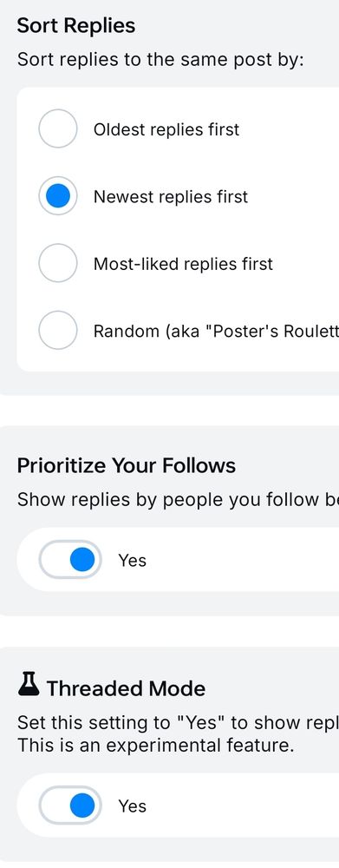The height and width of the screenshot is (868, 339).
Task: Choose the Most-liked replies first radio option
Action: [x=57, y=264]
